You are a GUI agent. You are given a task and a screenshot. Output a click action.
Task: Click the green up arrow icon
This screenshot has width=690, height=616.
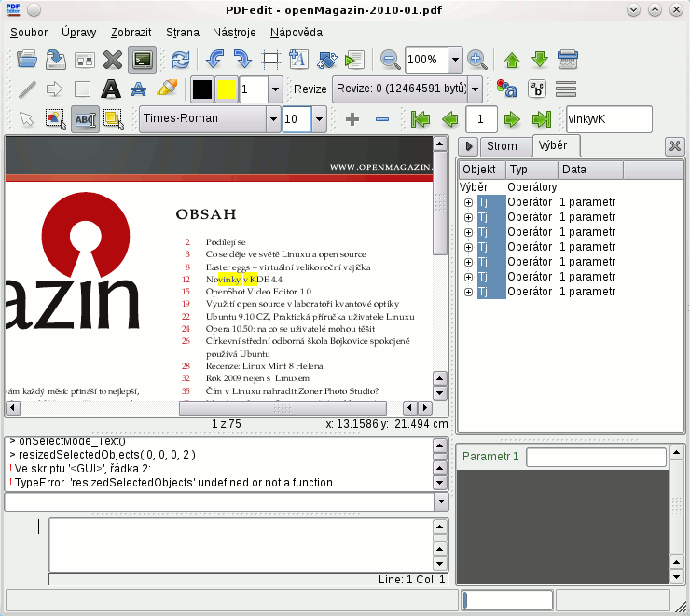pos(512,60)
